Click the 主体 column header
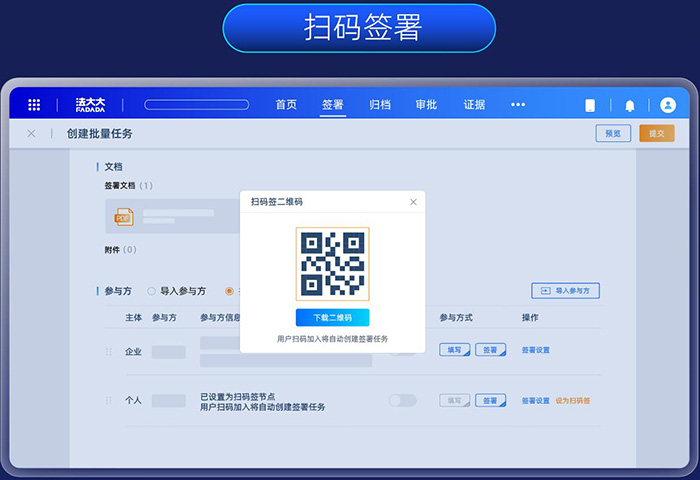Viewport: 700px width, 480px height. [133, 317]
